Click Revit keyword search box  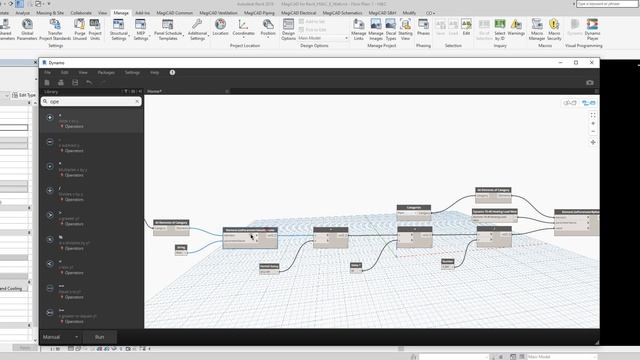point(607,4)
